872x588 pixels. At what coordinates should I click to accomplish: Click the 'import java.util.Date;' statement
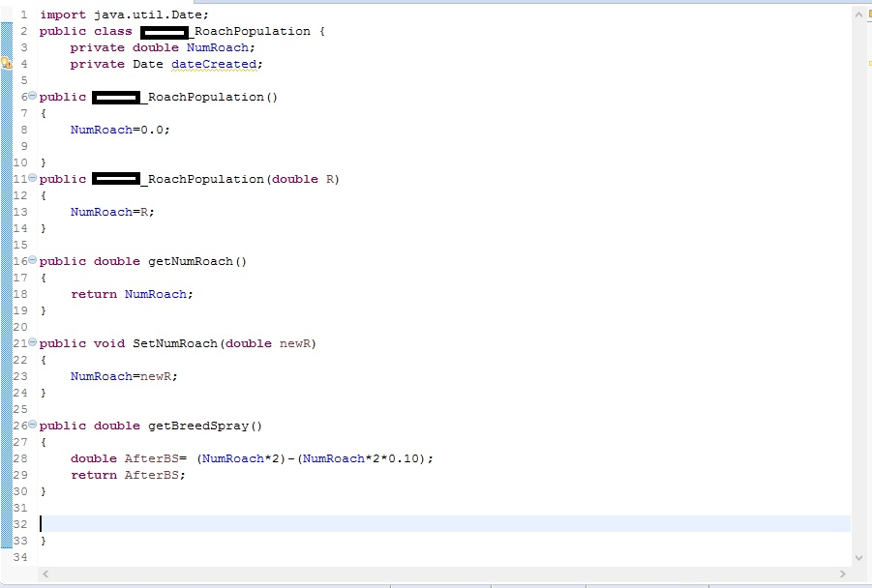tap(124, 15)
